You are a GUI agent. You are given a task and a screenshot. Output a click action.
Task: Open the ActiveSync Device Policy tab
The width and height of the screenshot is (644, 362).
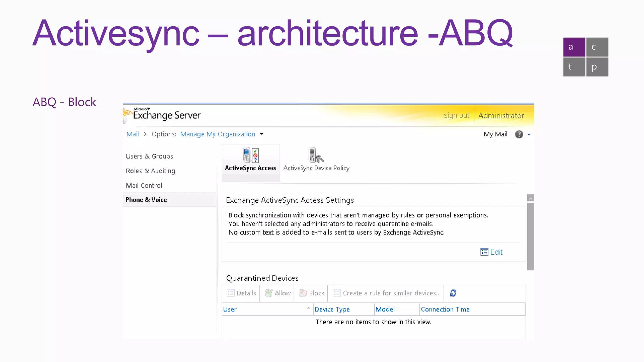tap(316, 160)
